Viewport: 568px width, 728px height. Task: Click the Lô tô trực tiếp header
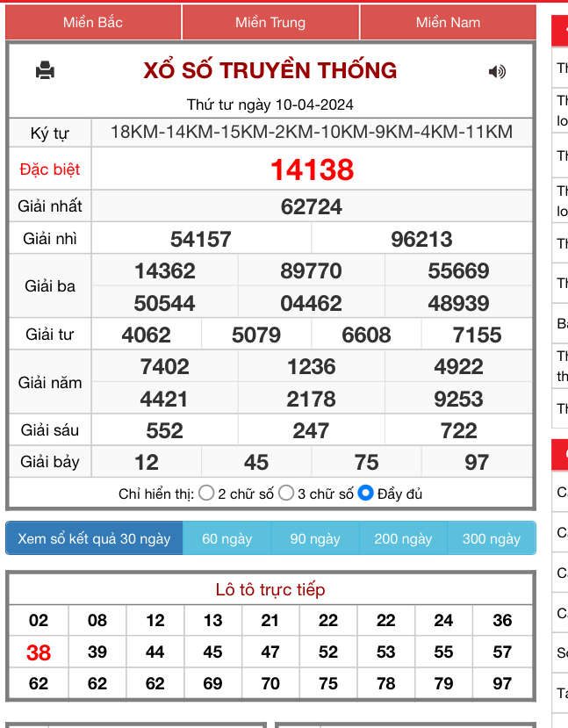pyautogui.click(x=270, y=589)
